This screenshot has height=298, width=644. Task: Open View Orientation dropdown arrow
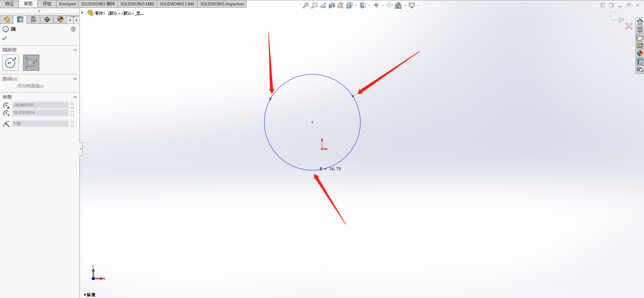click(x=356, y=5)
